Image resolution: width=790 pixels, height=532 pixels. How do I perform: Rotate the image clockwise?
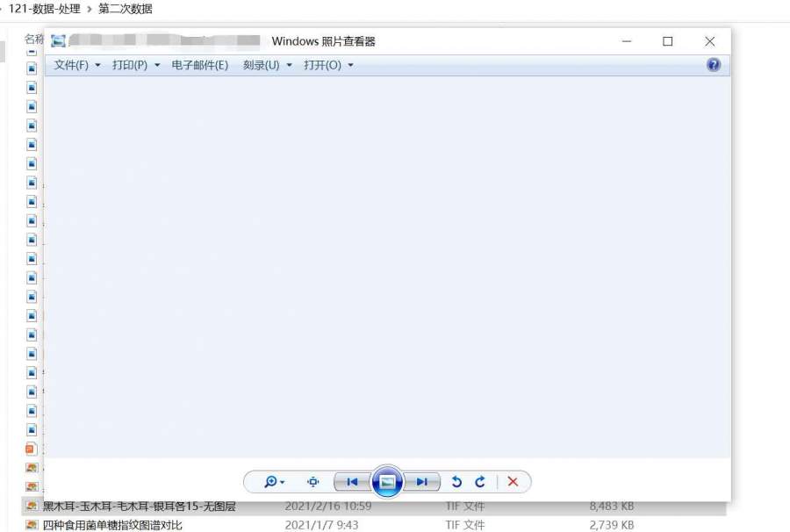point(480,482)
